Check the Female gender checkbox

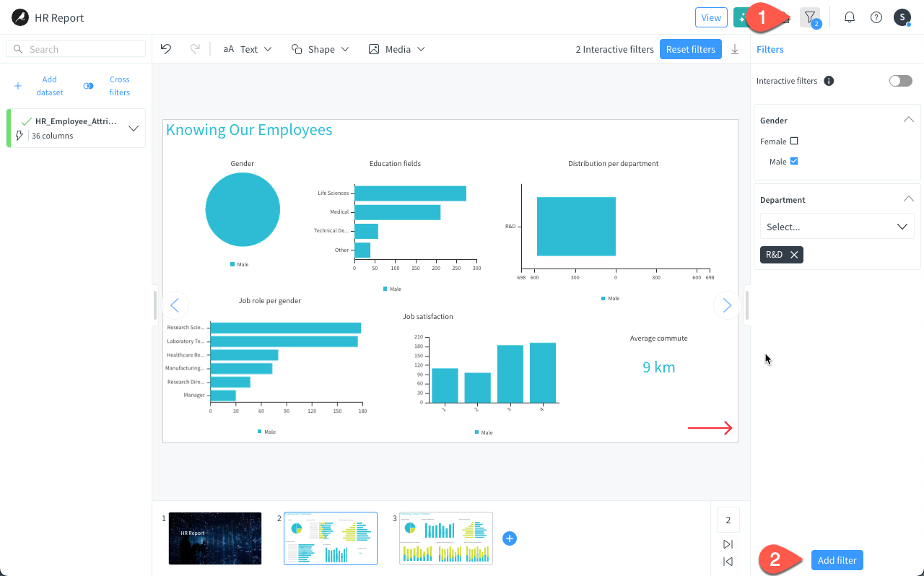point(794,141)
